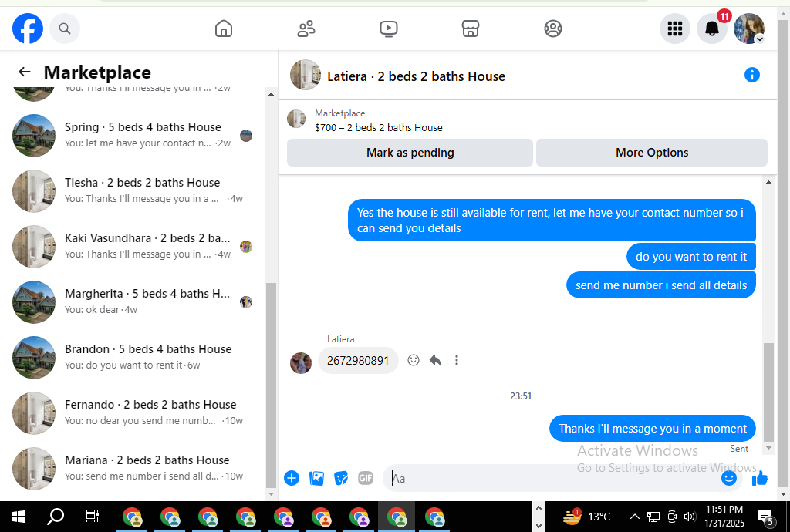Open Margherita 5 beds 4 baths conversation

click(x=133, y=302)
